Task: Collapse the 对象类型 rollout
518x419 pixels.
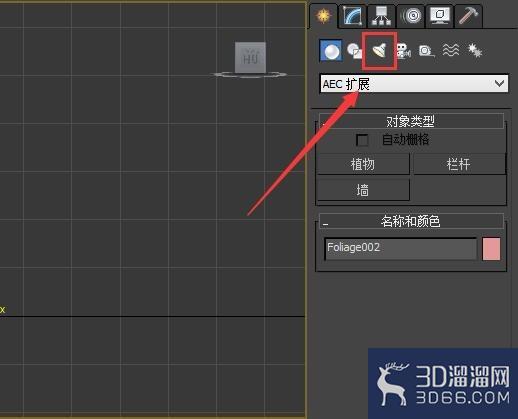Action: (411, 121)
